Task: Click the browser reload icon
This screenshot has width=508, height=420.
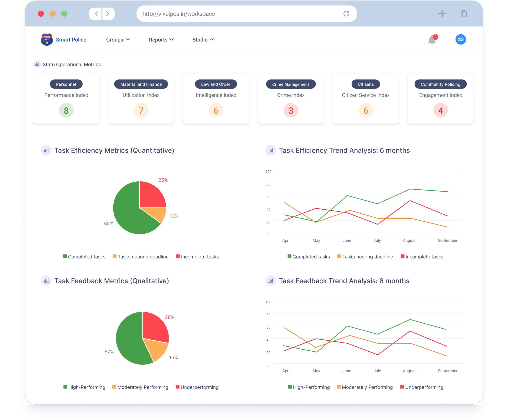Action: tap(346, 14)
